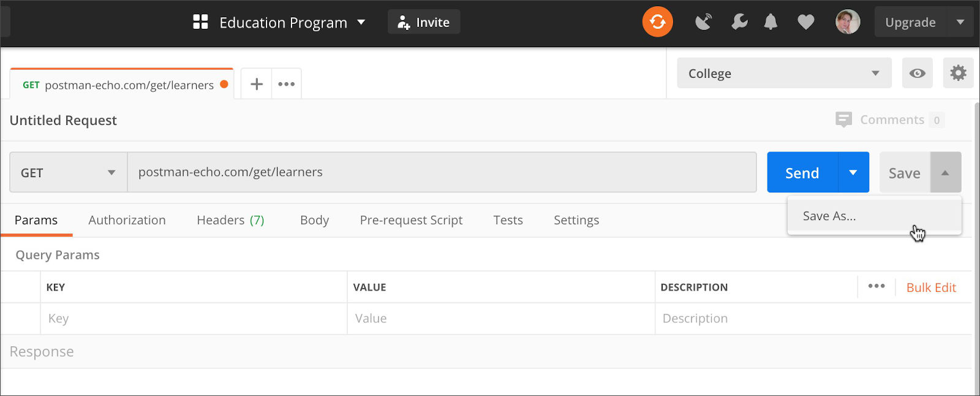This screenshot has width=980, height=396.
Task: Collapse the Save dropdown arrow
Action: pyautogui.click(x=945, y=173)
